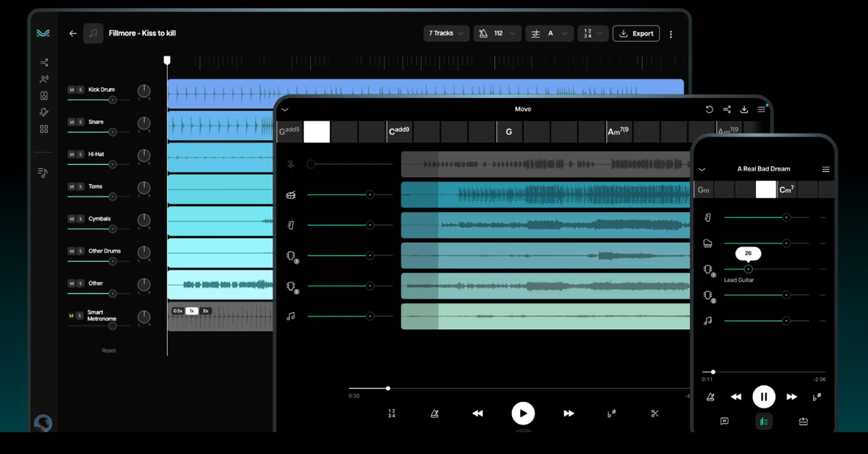Click the guitar 1 track icon in tablet
Image resolution: width=868 pixels, height=454 pixels.
click(x=292, y=256)
